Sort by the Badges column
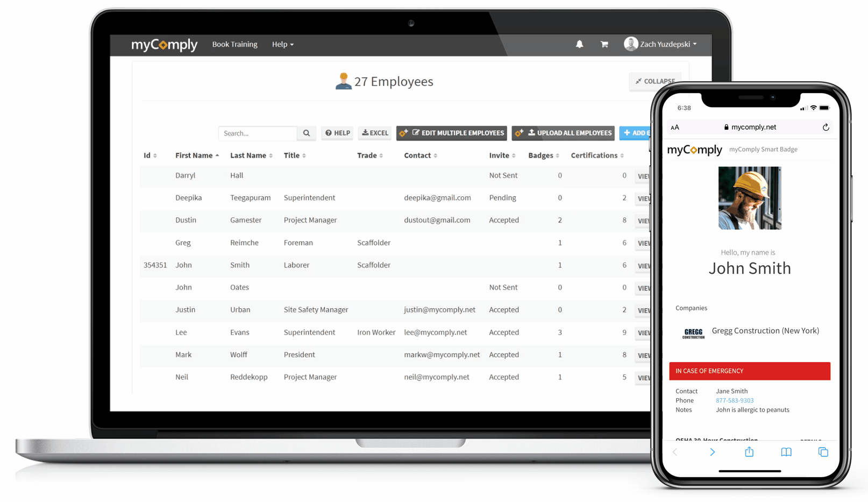The height and width of the screenshot is (502, 868). pyautogui.click(x=544, y=155)
